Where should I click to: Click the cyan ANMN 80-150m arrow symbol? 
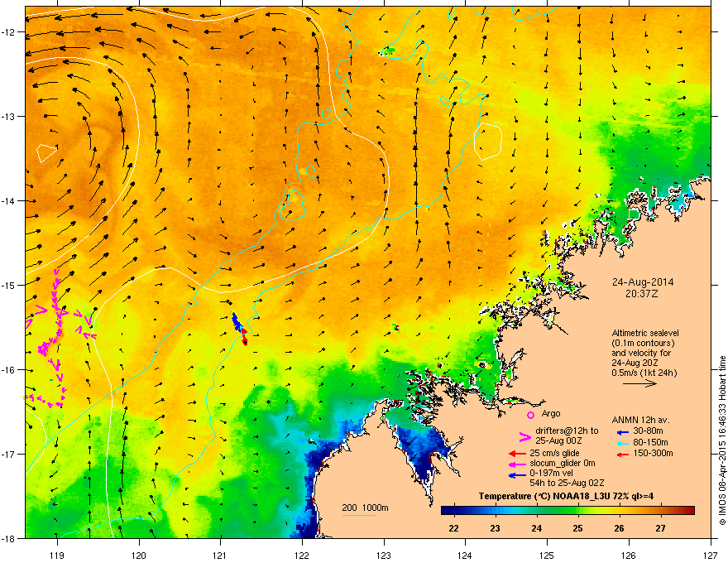tap(623, 444)
